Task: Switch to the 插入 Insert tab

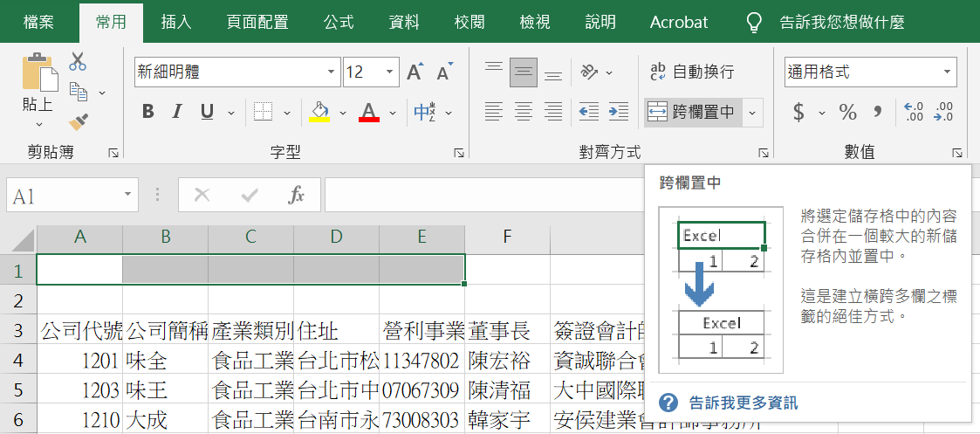Action: coord(175,22)
